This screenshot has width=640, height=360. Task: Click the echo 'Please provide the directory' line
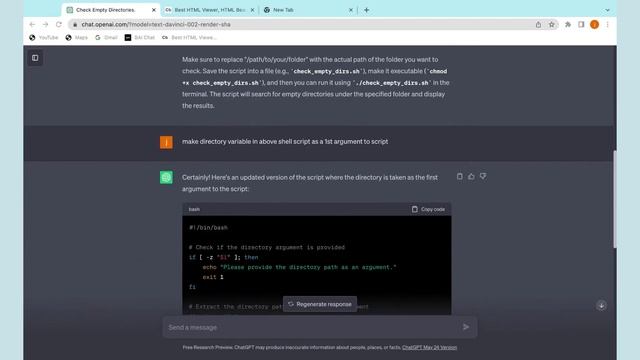(299, 267)
